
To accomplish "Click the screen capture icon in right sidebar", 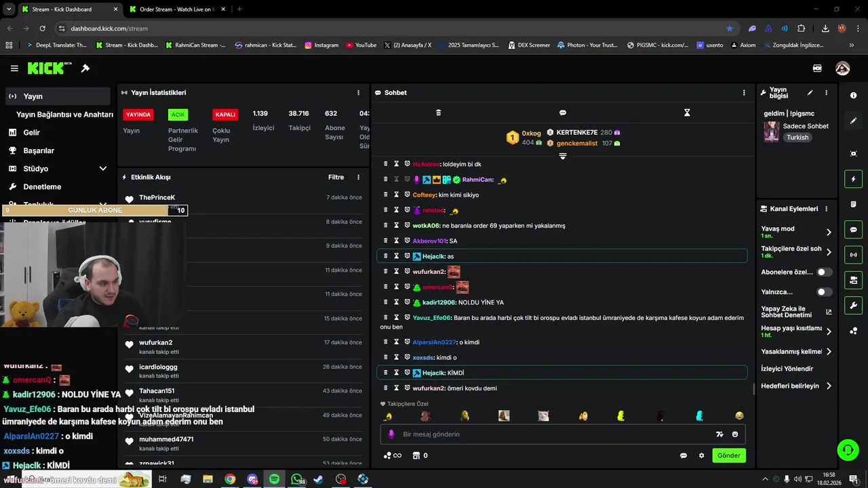I will pyautogui.click(x=853, y=154).
